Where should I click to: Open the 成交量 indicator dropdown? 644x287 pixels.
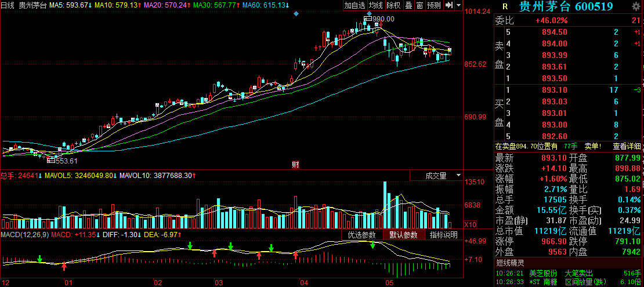point(436,176)
